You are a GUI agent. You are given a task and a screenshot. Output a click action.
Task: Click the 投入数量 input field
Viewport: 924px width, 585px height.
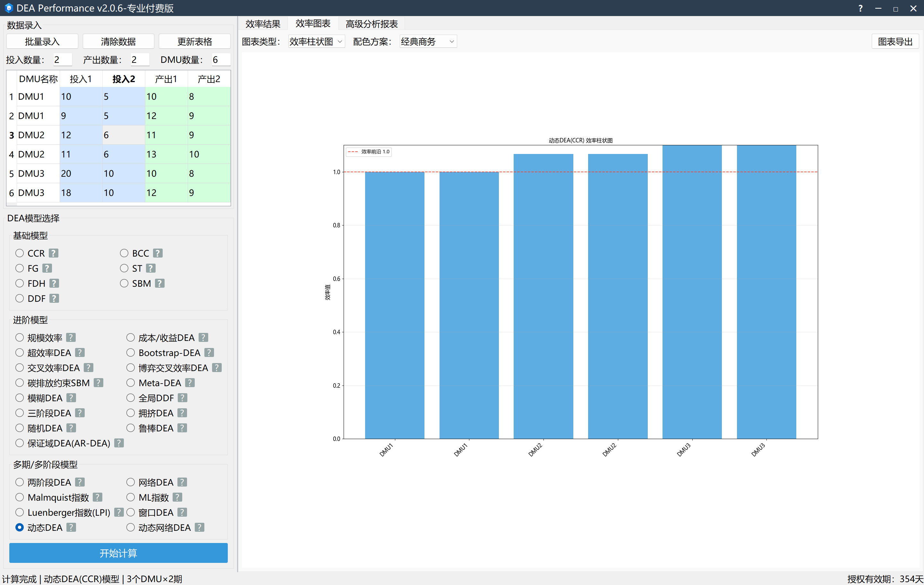[62, 59]
